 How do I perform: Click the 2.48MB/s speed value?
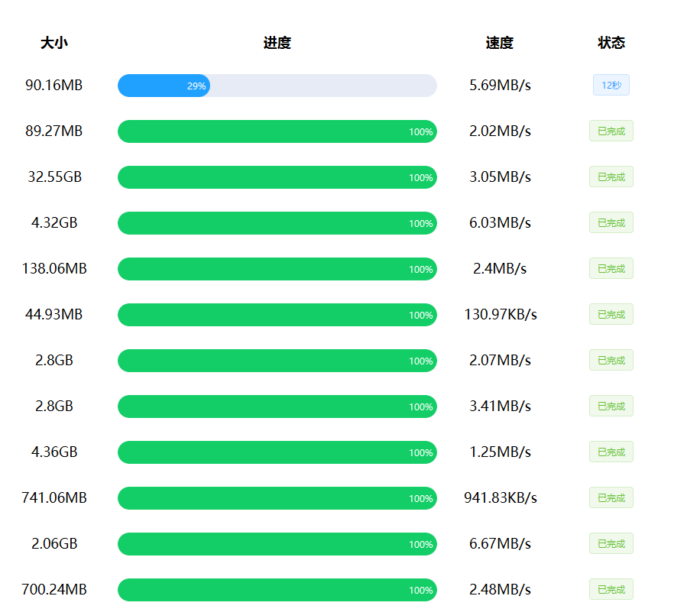point(500,589)
